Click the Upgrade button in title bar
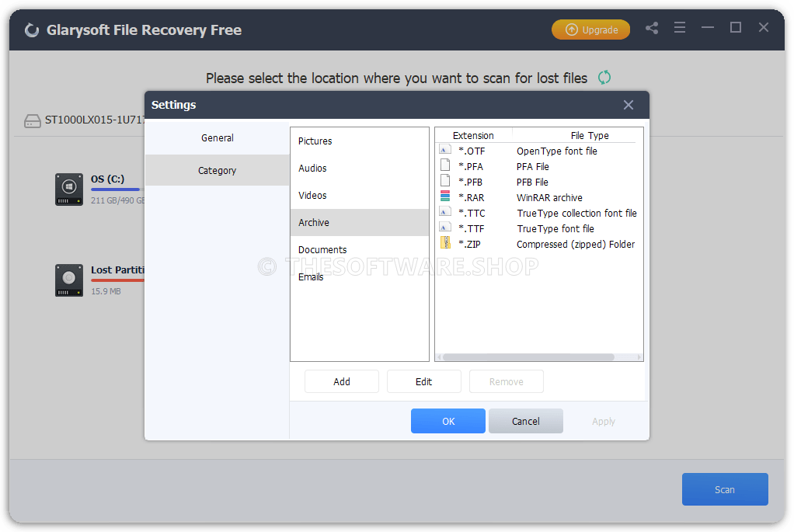Screen dimensions: 794x532 [x=590, y=30]
